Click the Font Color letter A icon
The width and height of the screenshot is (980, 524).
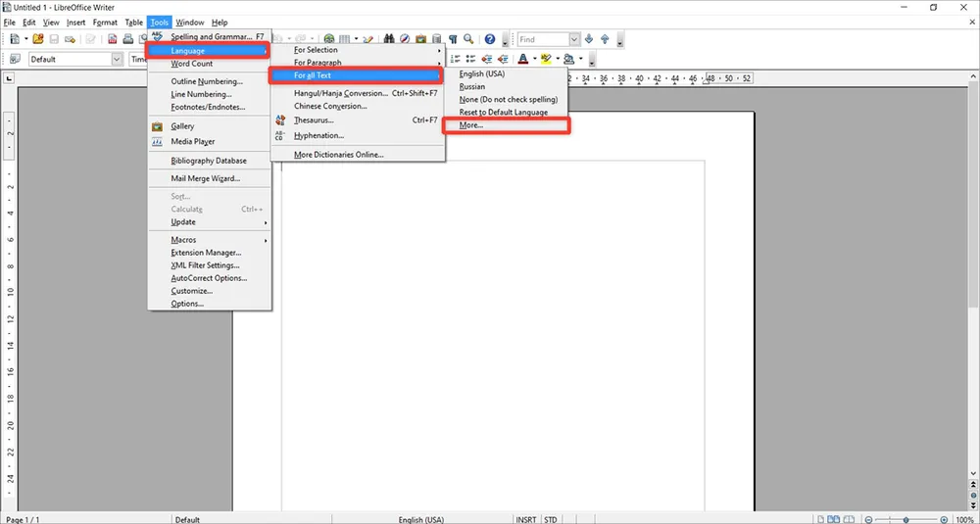pos(523,59)
